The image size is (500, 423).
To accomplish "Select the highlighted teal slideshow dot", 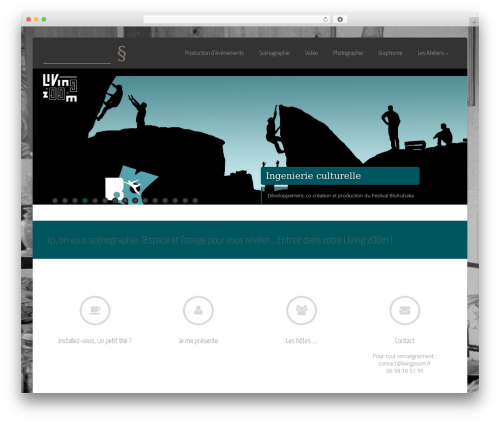I will coord(85,200).
